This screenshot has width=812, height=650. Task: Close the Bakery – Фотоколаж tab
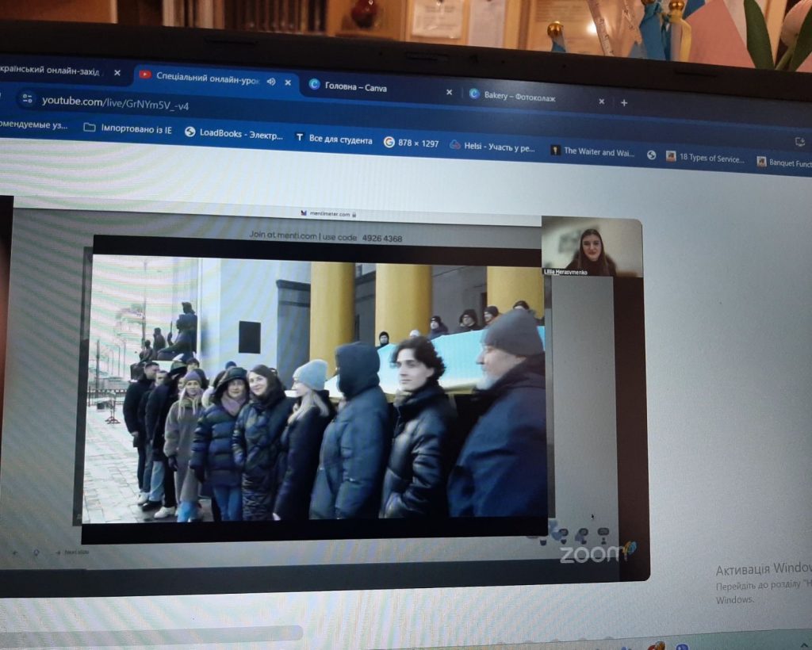pyautogui.click(x=601, y=101)
